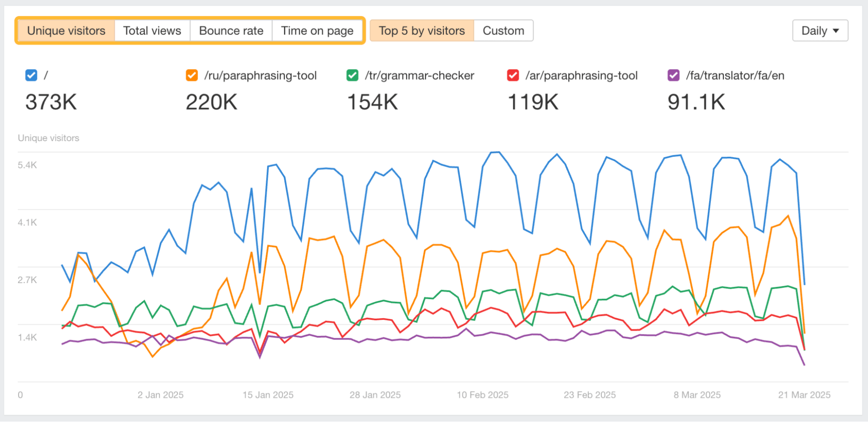The image size is (868, 422).
Task: Untick the purple /fa/translator/fa/en checkbox
Action: 673,76
